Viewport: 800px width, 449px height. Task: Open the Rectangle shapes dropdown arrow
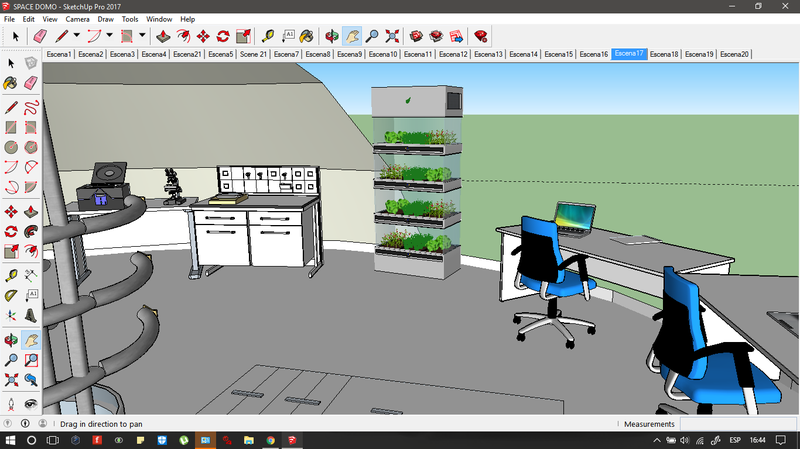[142, 36]
